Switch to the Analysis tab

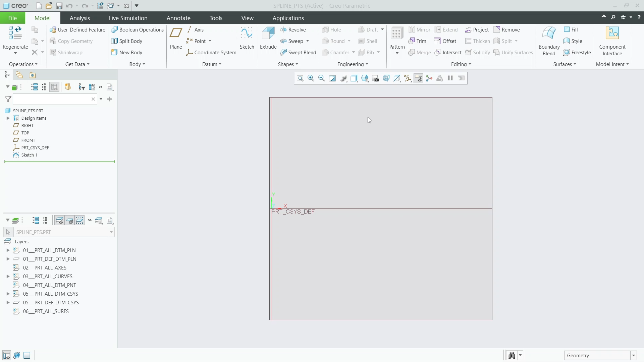tap(79, 18)
